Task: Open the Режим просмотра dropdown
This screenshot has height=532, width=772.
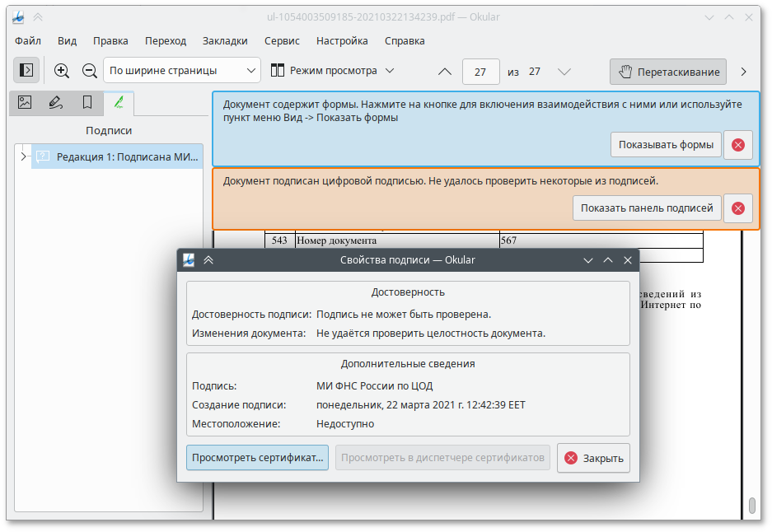Action: coord(333,71)
